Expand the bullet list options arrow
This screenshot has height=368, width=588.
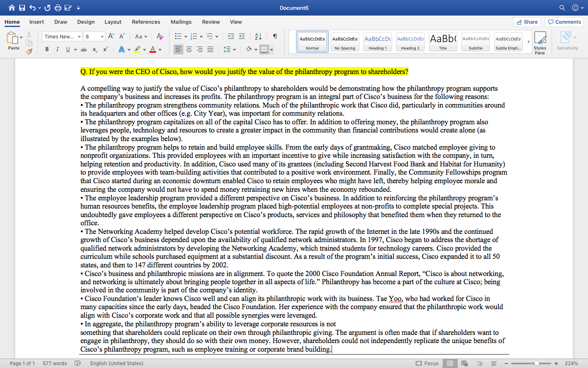pyautogui.click(x=185, y=36)
